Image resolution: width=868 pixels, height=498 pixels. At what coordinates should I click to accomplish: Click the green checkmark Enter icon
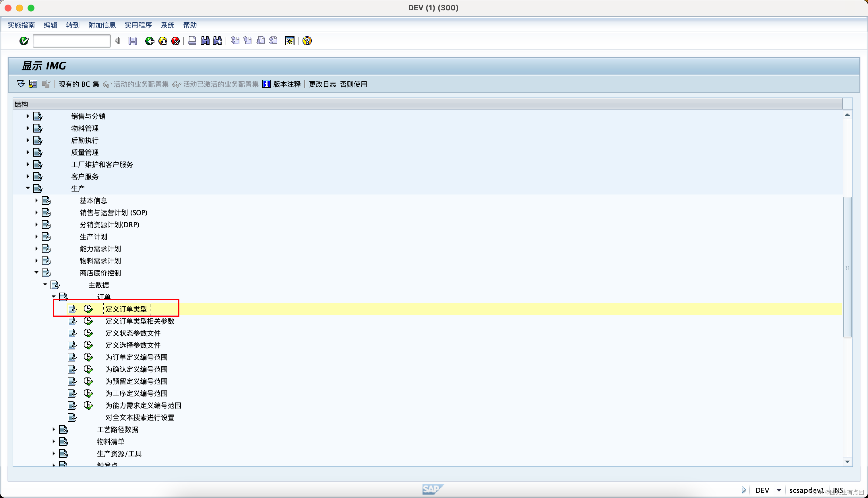[24, 41]
